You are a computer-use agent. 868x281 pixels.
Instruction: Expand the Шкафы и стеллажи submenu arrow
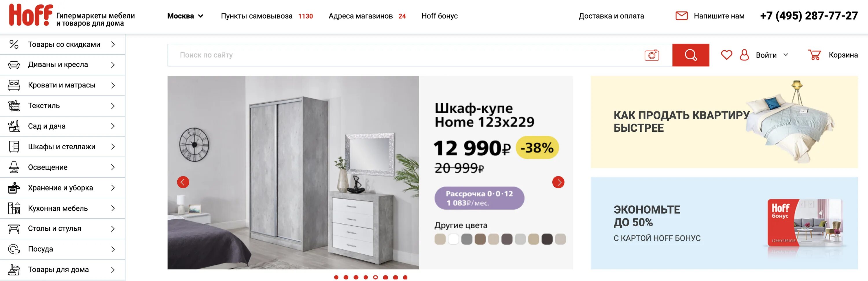[113, 146]
